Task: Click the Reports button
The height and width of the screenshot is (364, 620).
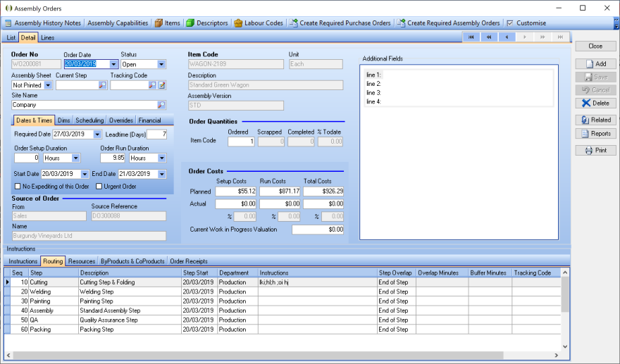Action: tap(596, 134)
